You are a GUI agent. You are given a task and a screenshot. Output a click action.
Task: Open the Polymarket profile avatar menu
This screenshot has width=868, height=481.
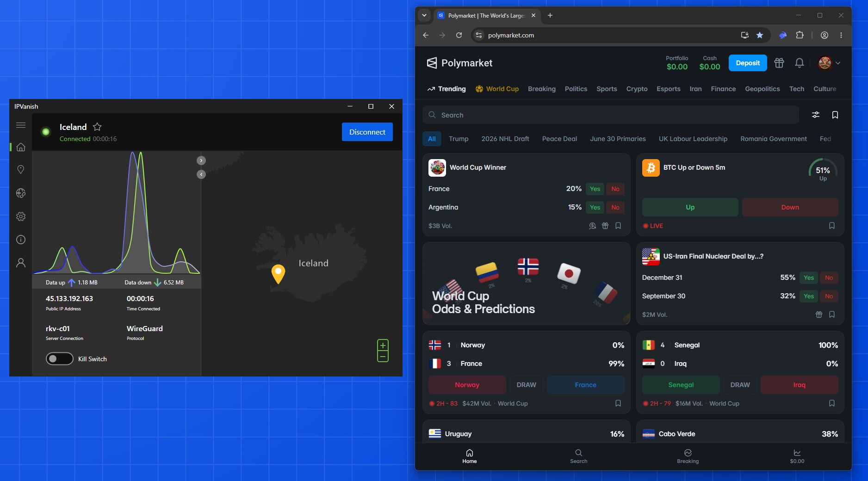tap(829, 63)
